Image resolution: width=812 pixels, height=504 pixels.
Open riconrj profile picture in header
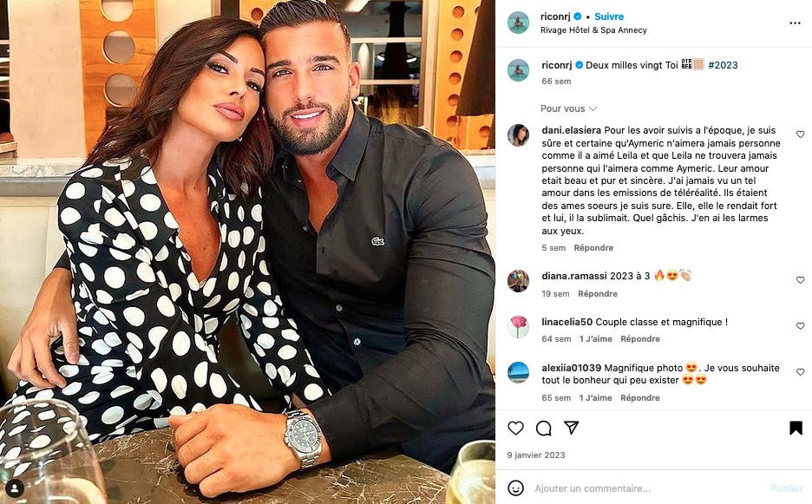pyautogui.click(x=519, y=23)
